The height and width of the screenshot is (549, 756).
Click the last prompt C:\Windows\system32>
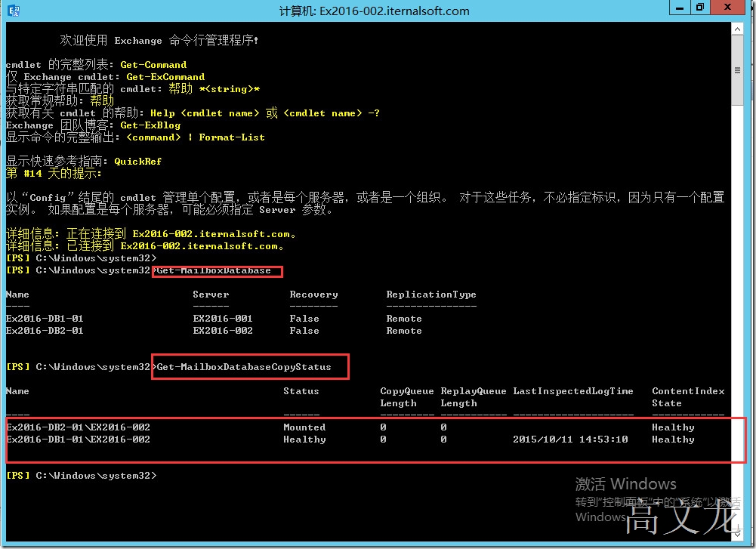96,476
